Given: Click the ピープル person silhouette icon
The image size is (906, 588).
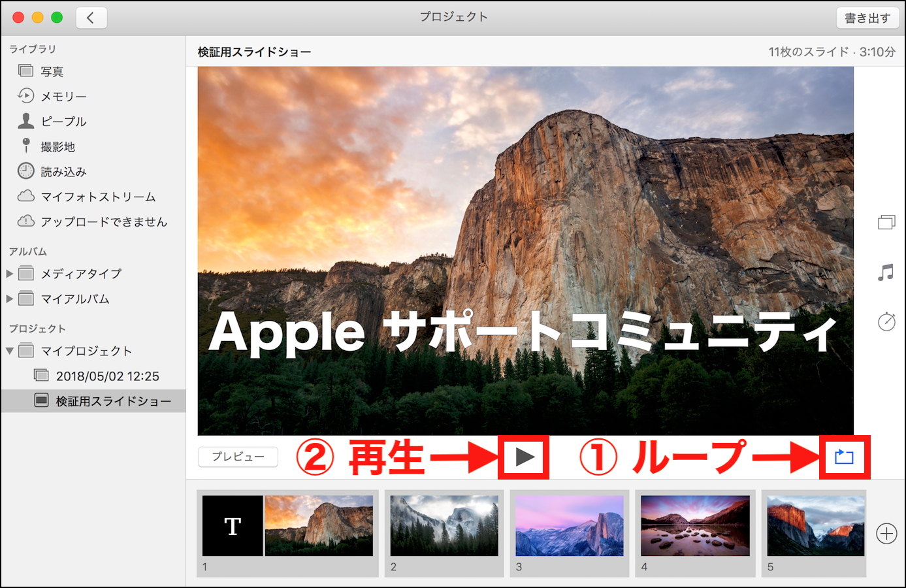Looking at the screenshot, I should [x=26, y=120].
